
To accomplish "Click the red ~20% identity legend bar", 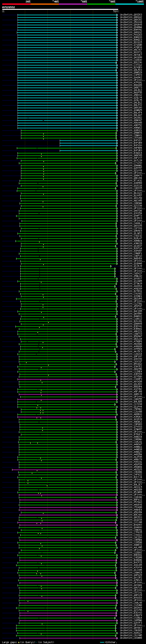I will tap(16, 4).
